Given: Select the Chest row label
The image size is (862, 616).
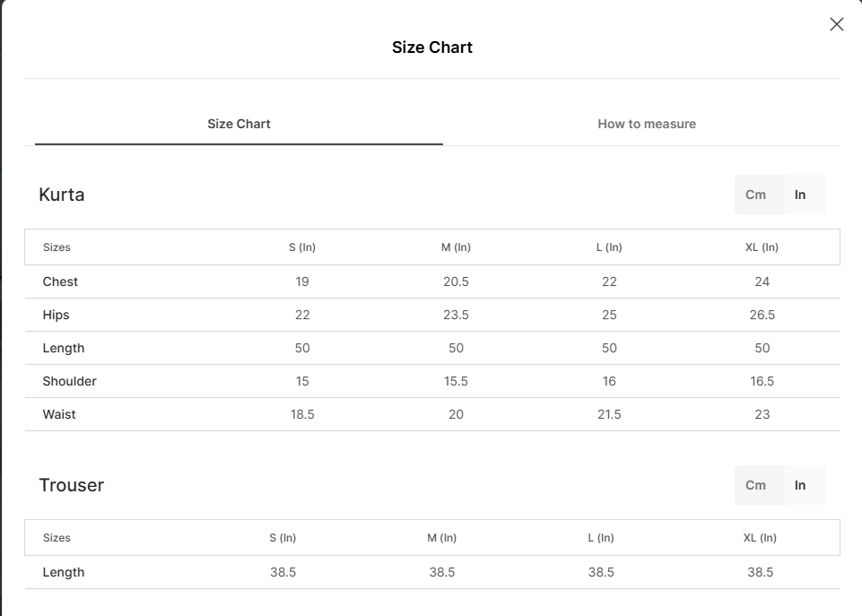Looking at the screenshot, I should [60, 282].
